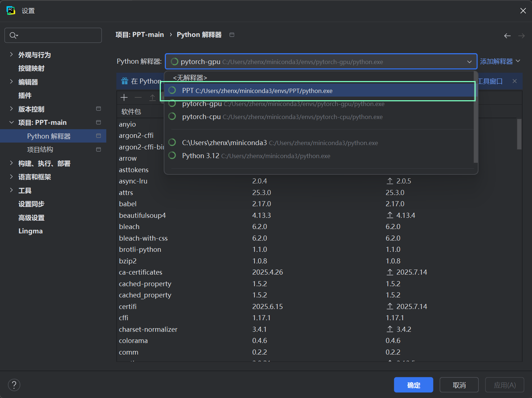Click the upgrade arrow beside ca-certificates 2025.7.14
The height and width of the screenshot is (398, 532).
click(390, 272)
